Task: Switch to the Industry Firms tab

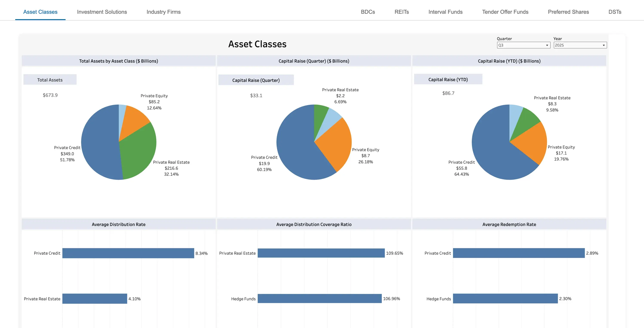Action: coord(163,12)
